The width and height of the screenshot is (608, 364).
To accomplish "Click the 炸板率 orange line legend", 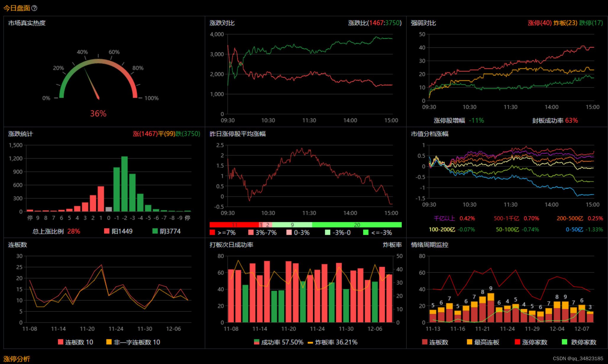I will click(x=310, y=342).
